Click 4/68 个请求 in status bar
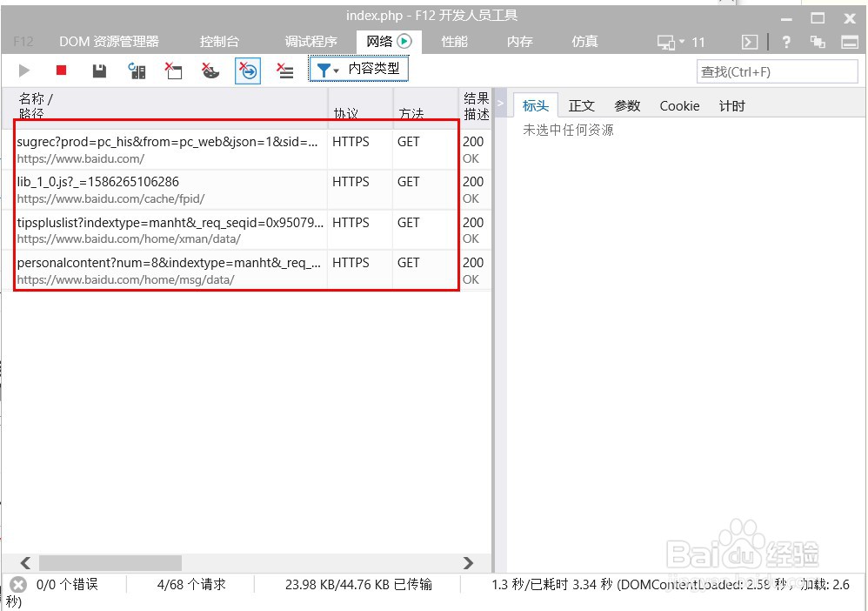The height and width of the screenshot is (611, 868). [x=191, y=584]
